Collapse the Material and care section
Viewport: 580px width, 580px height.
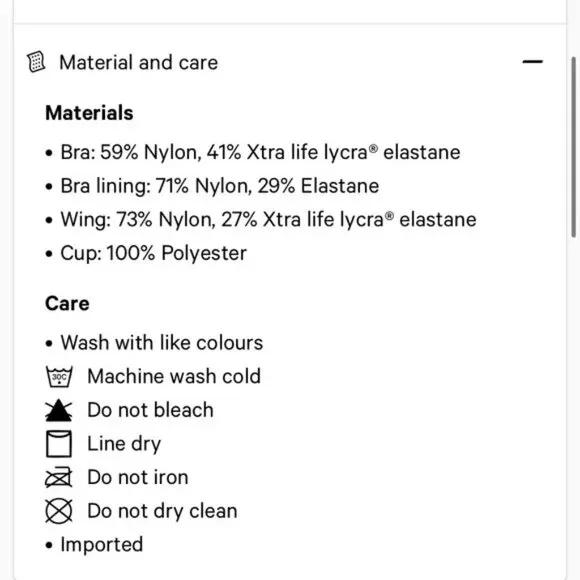click(532, 62)
